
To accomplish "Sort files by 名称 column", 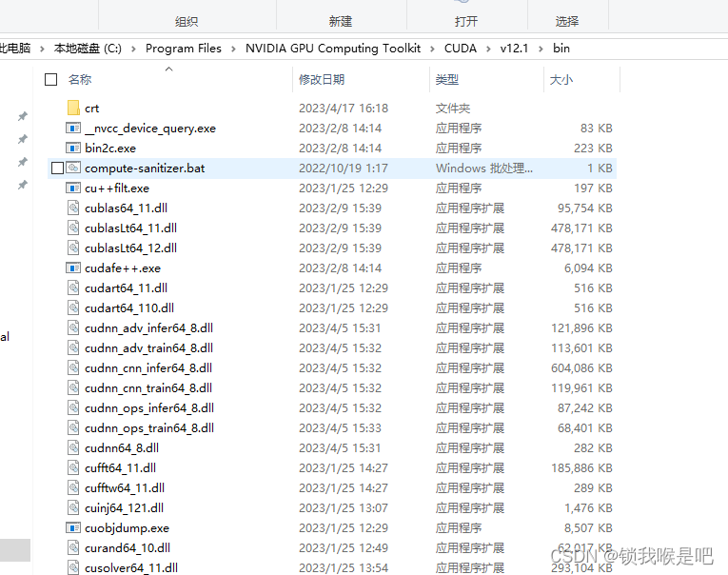I will coord(80,79).
